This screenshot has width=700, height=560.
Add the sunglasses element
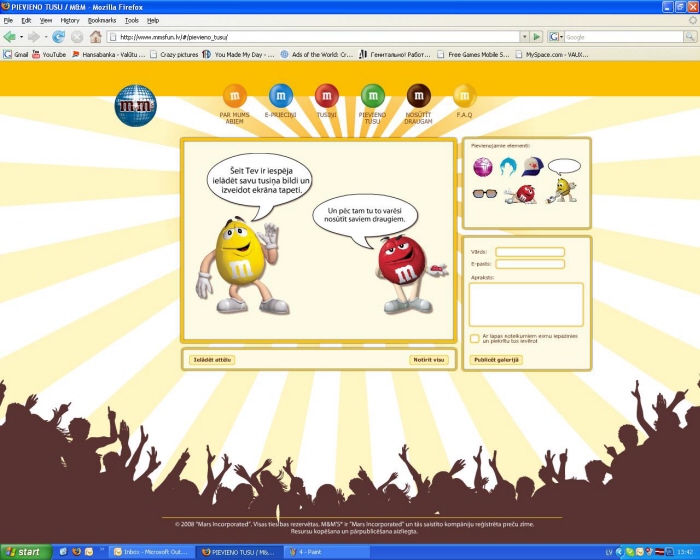pyautogui.click(x=485, y=194)
